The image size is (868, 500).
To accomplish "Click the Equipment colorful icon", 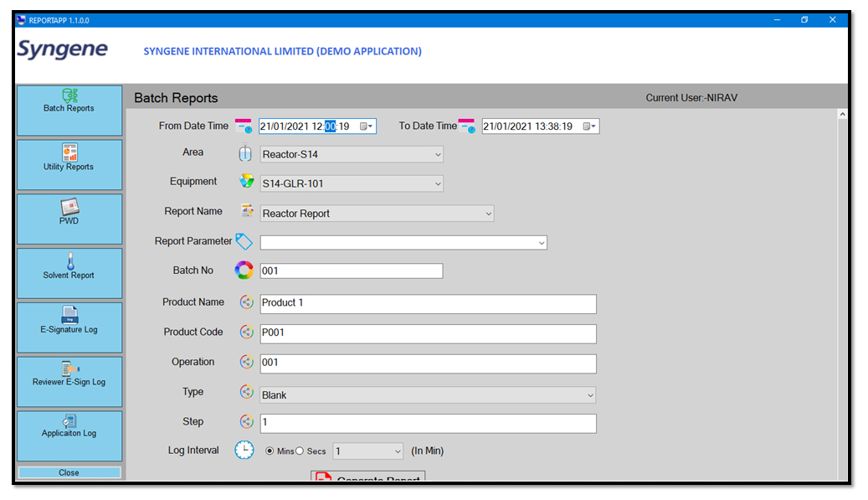I will pos(246,181).
